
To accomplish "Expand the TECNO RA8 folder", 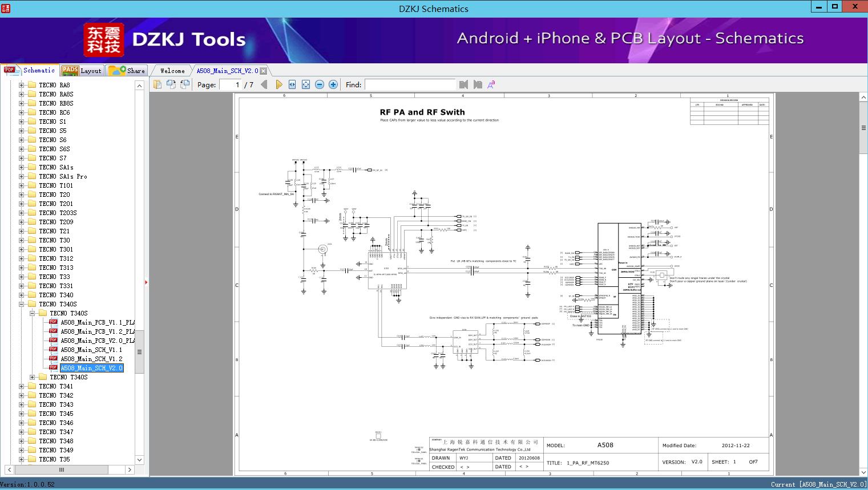I will [22, 85].
